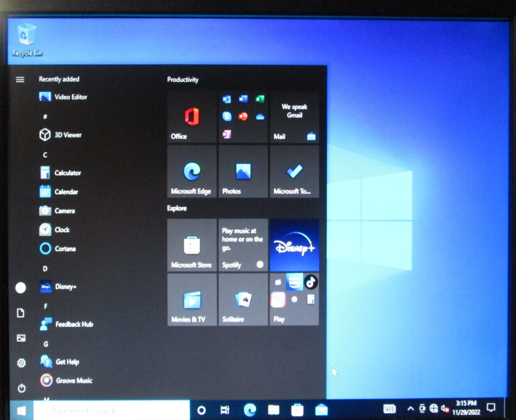The width and height of the screenshot is (516, 420).
Task: Open Calendar from app list
Action: point(59,192)
